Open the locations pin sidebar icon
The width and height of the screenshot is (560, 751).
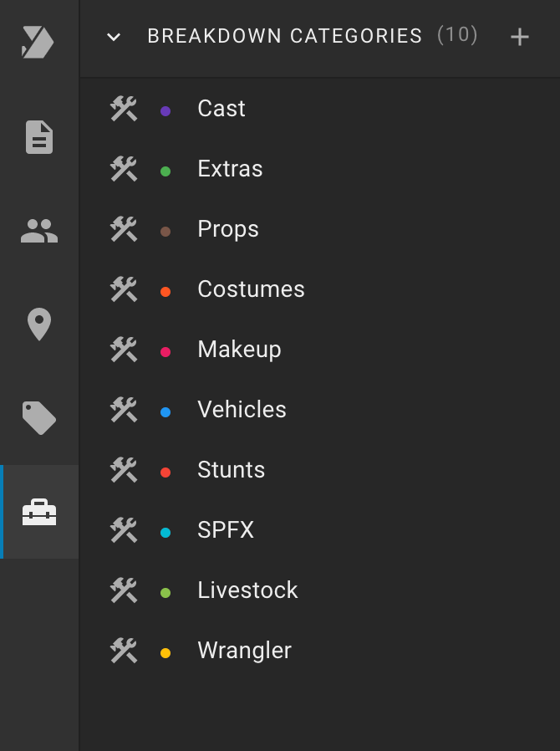(x=39, y=324)
